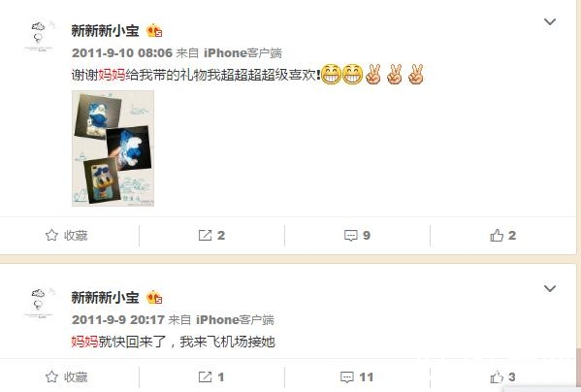Viewport: 581px width, 392px height.
Task: Open the 新新新小宝 profile from the second post
Action: click(105, 297)
